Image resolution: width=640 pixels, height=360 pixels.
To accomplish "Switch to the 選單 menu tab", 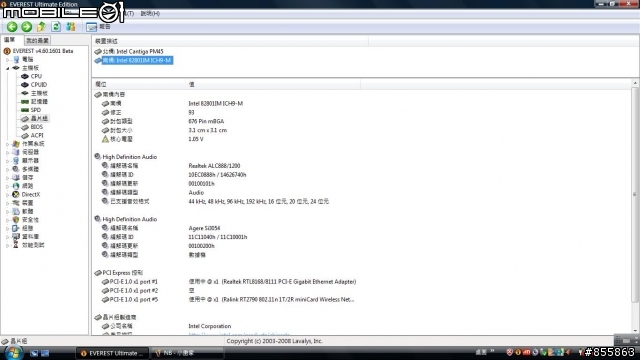I will pos(9,40).
